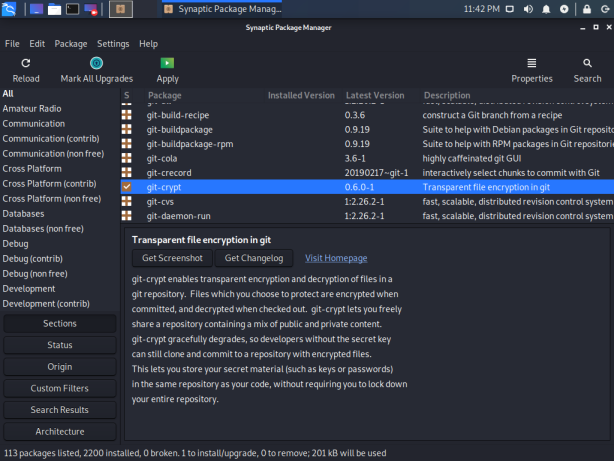Unmark the git-crypt install checkbox
Viewport: 614px width, 461px height.
pos(126,187)
